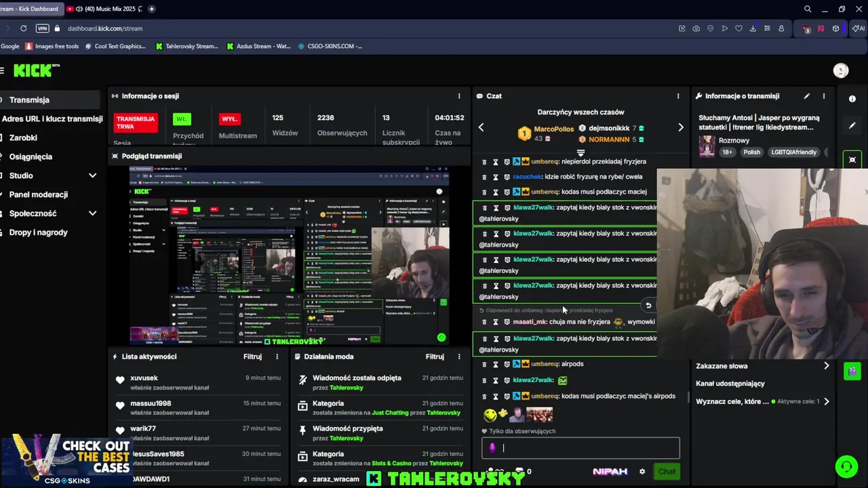Open the new tab plus button
Viewport: 868px width, 488px height.
[x=151, y=9]
